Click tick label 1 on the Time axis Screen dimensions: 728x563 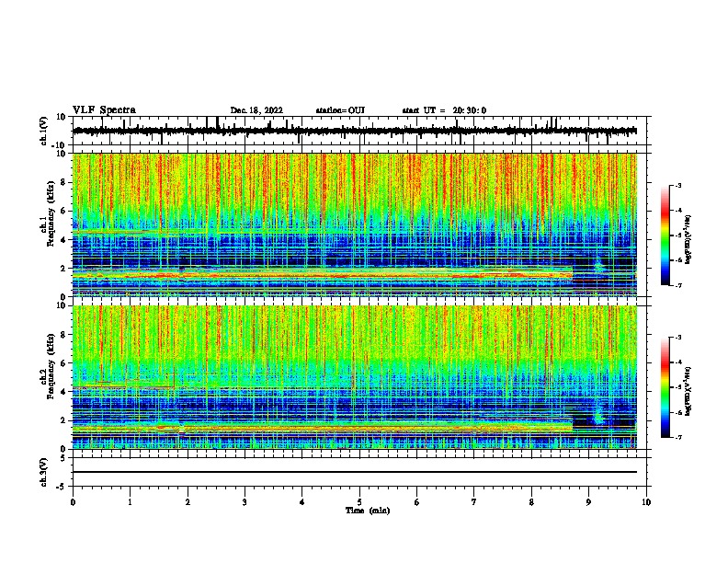click(x=130, y=502)
